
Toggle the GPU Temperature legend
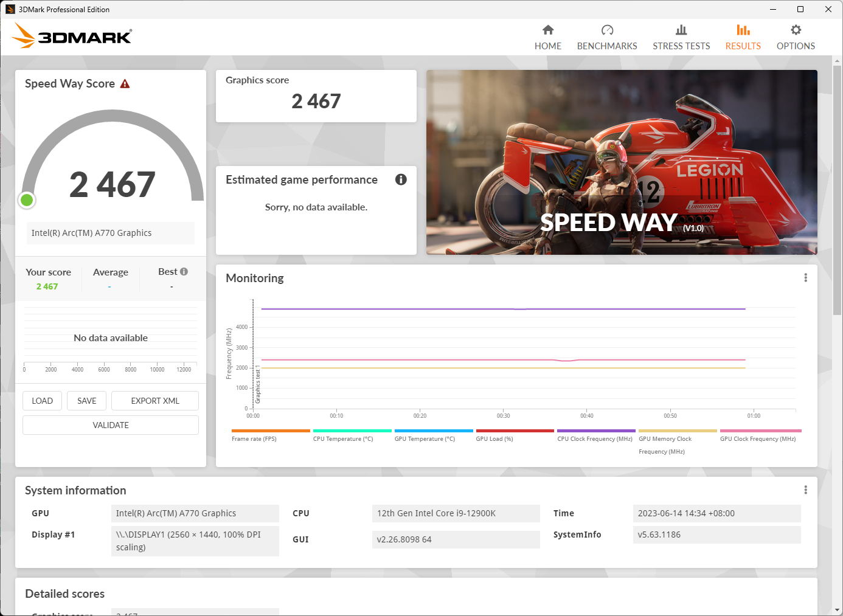pos(425,439)
